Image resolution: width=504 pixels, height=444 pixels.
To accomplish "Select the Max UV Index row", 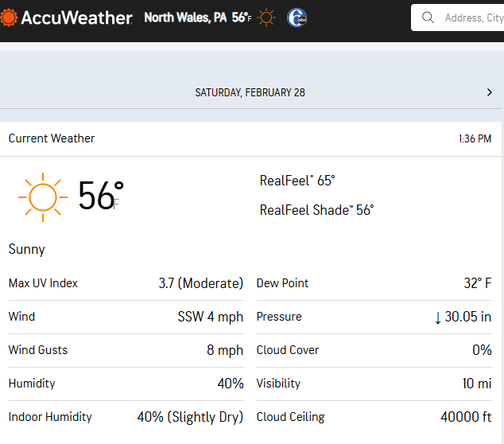I will (x=126, y=283).
